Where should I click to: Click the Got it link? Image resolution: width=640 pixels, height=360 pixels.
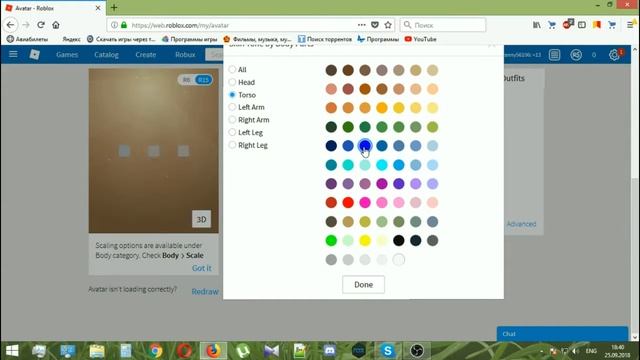[x=202, y=268]
